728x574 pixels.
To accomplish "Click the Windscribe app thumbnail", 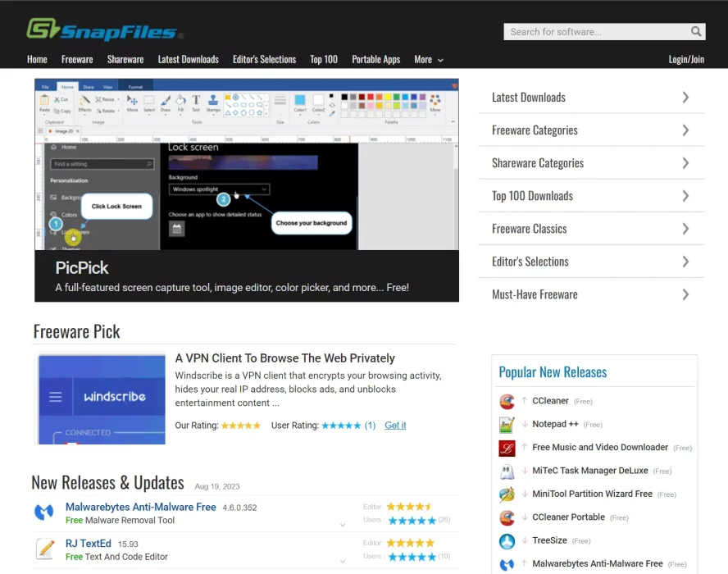I will (102, 399).
